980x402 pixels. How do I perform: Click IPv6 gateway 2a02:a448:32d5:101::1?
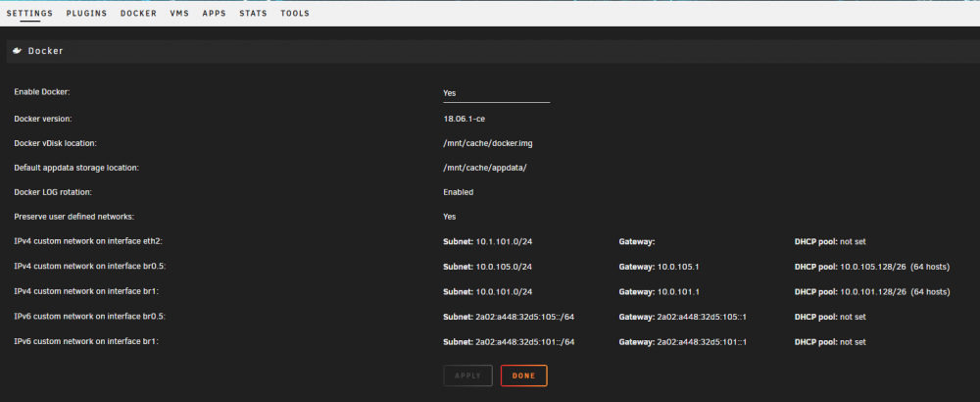click(x=702, y=342)
